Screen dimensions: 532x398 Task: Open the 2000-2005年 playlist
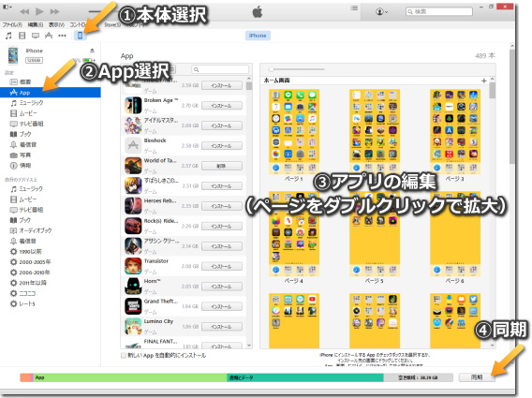tap(51, 262)
